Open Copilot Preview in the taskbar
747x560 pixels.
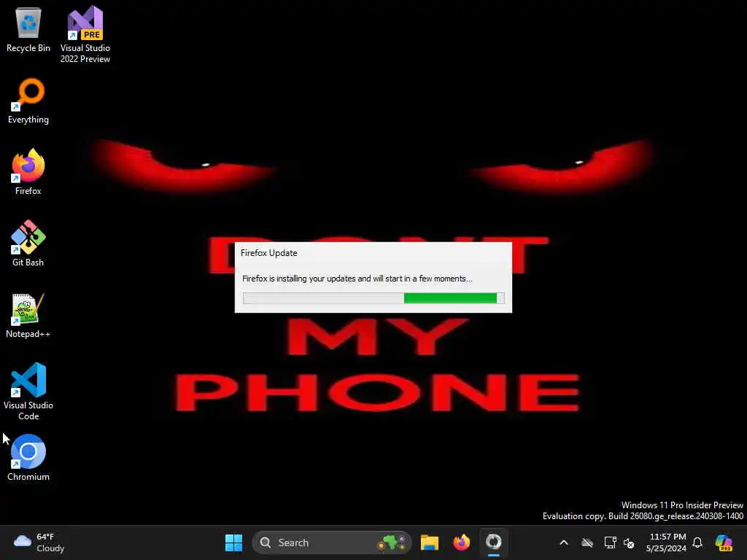724,542
